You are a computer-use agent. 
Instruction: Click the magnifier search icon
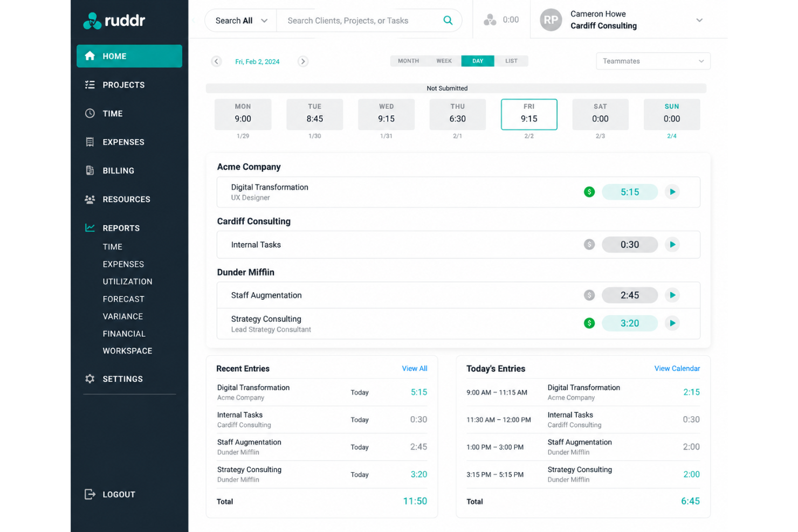pos(448,20)
